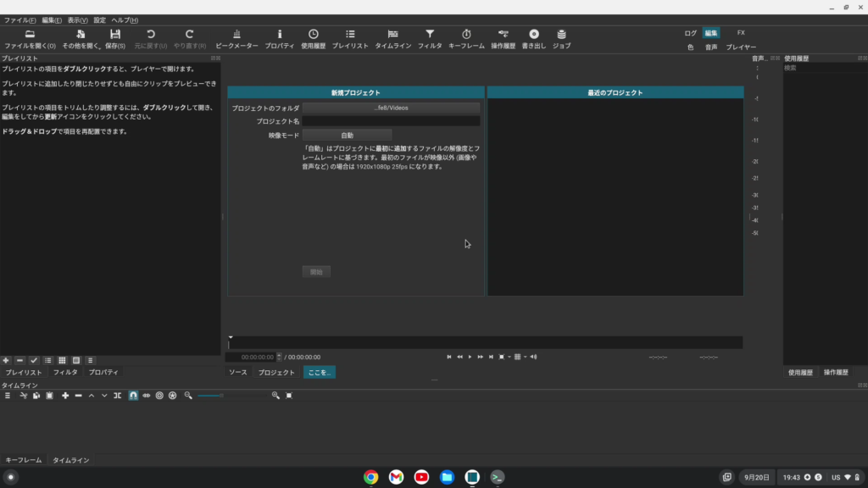Select the プロジェクト player tab

[x=276, y=373]
